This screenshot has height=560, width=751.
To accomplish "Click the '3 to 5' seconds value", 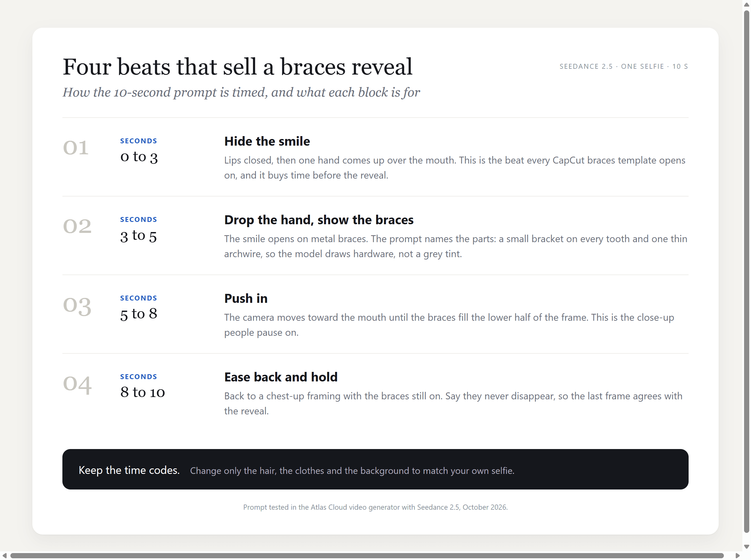I will (139, 235).
